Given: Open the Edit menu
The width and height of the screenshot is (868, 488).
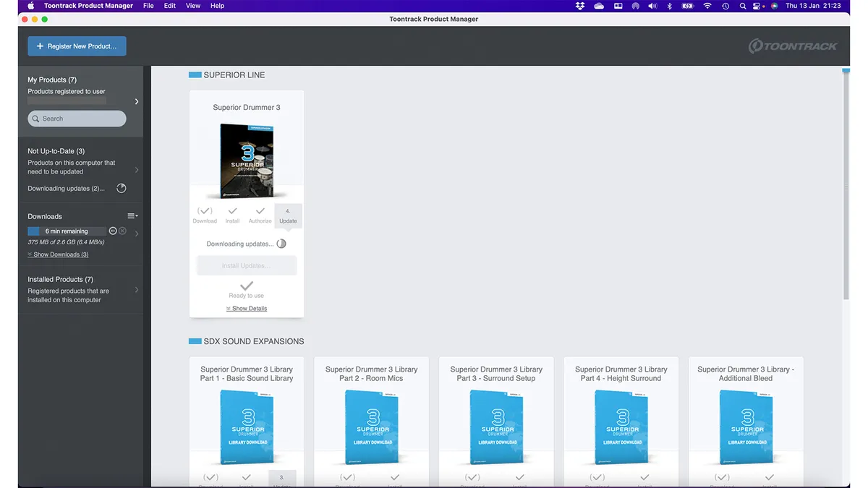Looking at the screenshot, I should point(170,6).
